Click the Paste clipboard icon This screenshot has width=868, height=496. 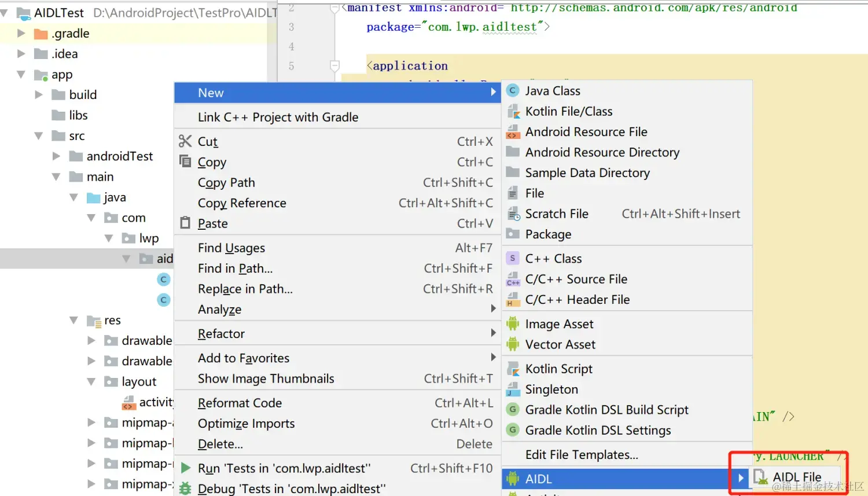pyautogui.click(x=185, y=223)
